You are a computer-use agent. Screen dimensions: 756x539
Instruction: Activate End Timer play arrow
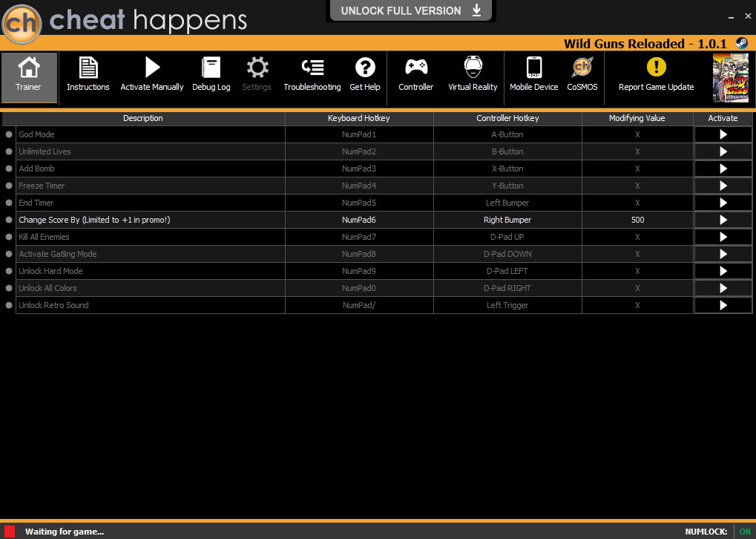[x=723, y=203]
